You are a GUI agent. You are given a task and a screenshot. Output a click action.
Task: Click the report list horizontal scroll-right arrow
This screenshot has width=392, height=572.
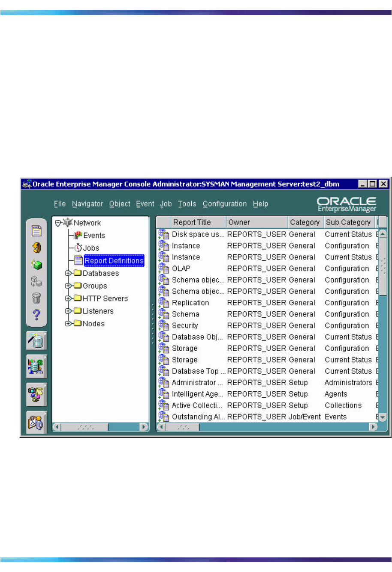point(373,427)
